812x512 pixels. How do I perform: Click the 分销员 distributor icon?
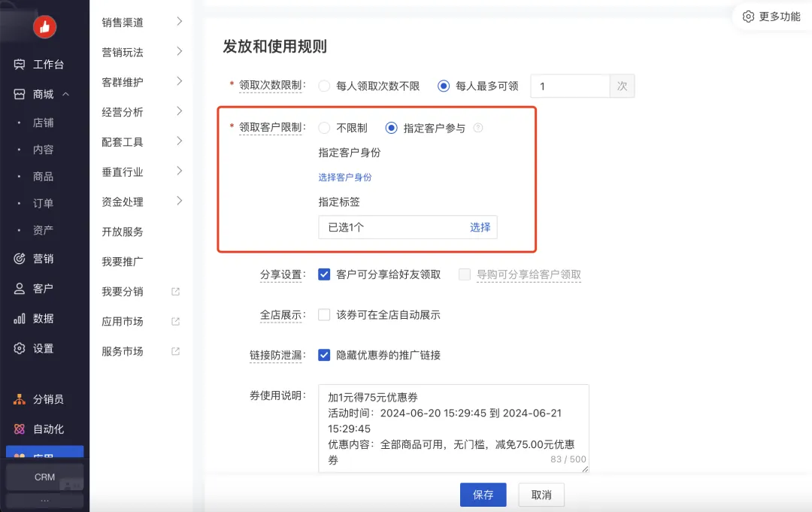pyautogui.click(x=20, y=400)
